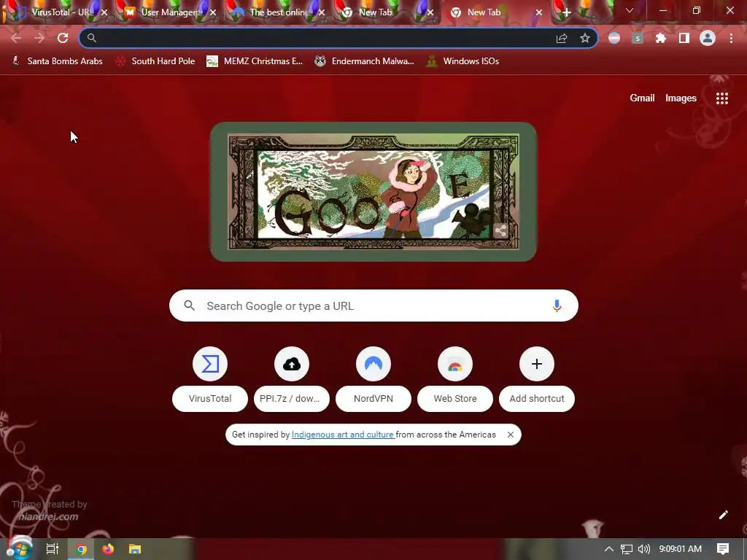
Task: Open the South Hard Pole bookmark
Action: [x=155, y=61]
